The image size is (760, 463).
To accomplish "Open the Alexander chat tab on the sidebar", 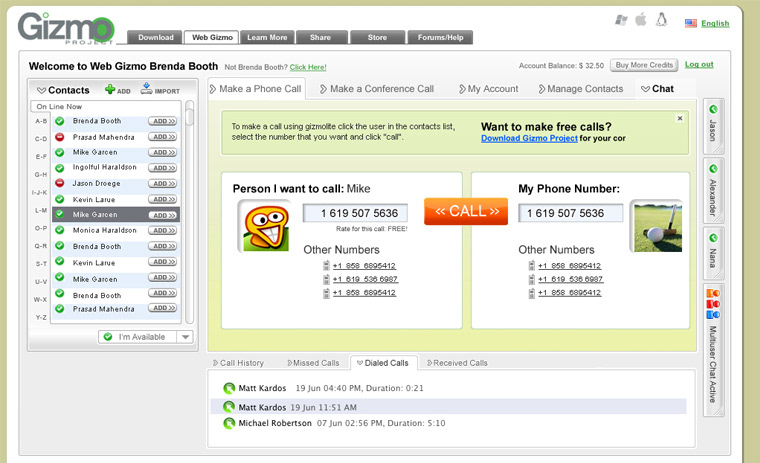I will (x=713, y=191).
